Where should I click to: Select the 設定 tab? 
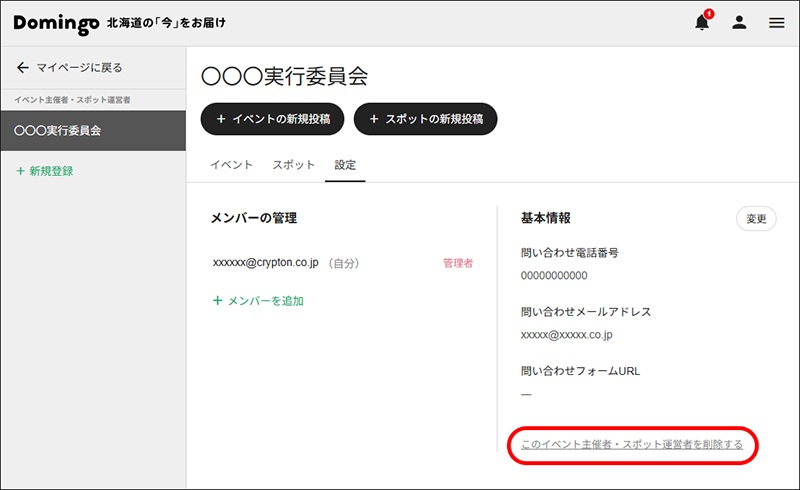coord(345,165)
